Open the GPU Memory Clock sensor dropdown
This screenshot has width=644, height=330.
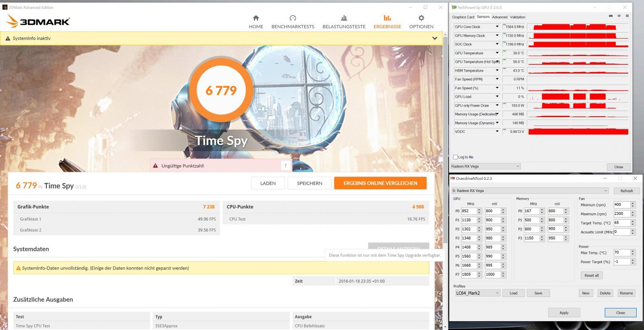point(497,35)
